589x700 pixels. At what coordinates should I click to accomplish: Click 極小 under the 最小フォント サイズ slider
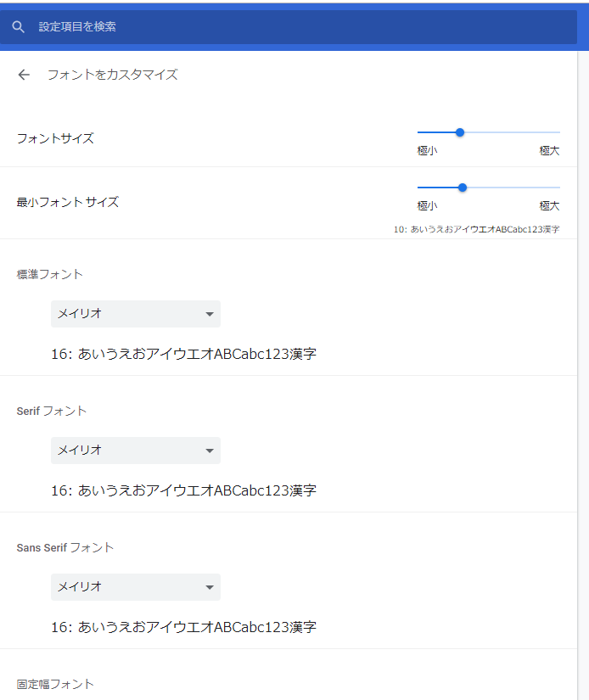pyautogui.click(x=427, y=205)
